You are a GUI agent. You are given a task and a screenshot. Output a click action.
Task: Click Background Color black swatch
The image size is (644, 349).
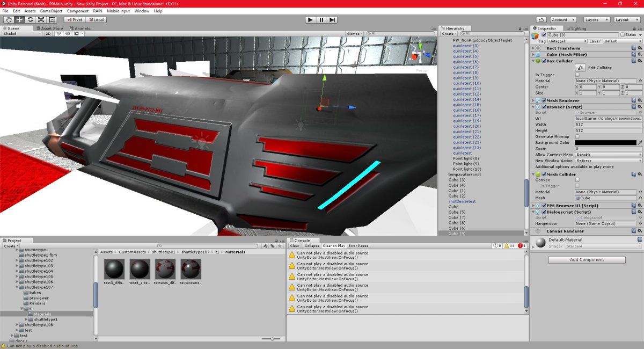coord(606,143)
